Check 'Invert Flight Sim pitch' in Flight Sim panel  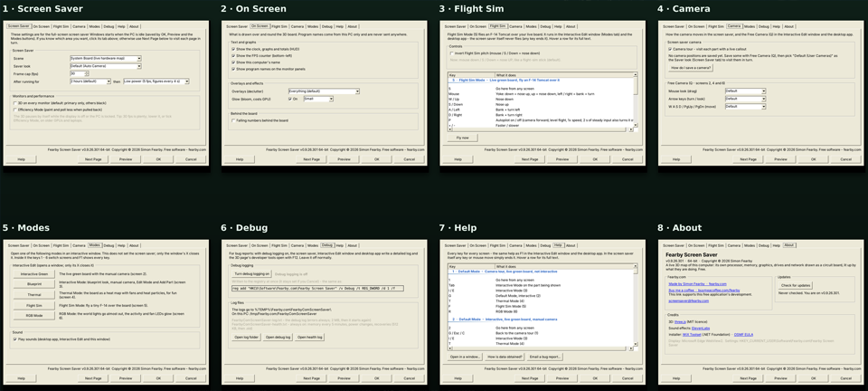click(x=452, y=53)
